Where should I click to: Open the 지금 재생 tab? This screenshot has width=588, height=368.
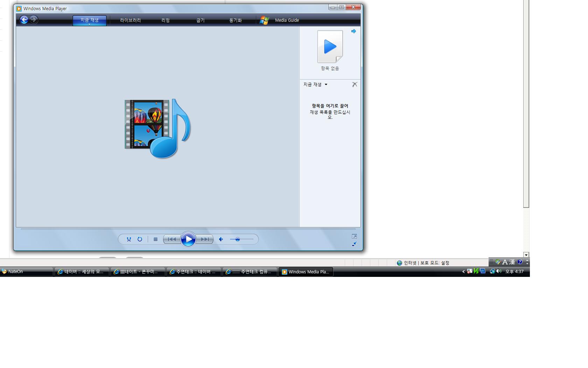(x=90, y=20)
